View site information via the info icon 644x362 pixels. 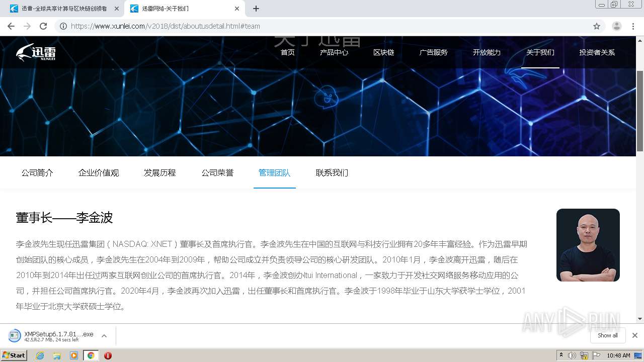point(63,26)
